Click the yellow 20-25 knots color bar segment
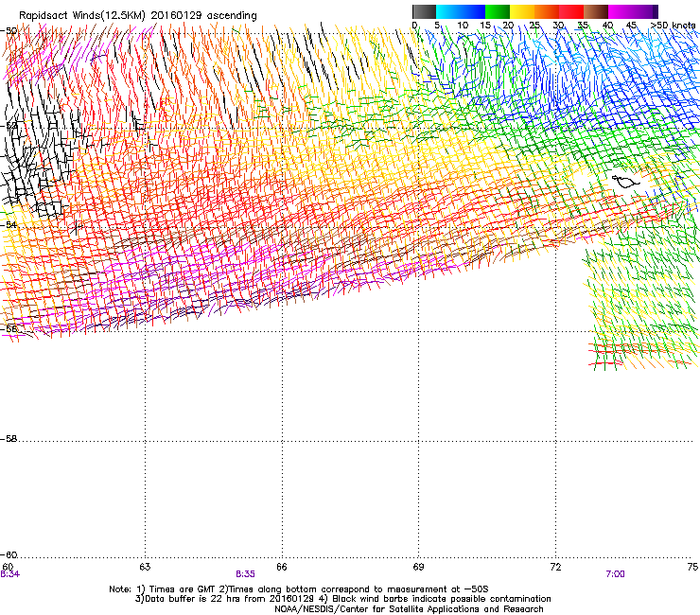Image resolution: width=700 pixels, height=615 pixels. [522, 11]
